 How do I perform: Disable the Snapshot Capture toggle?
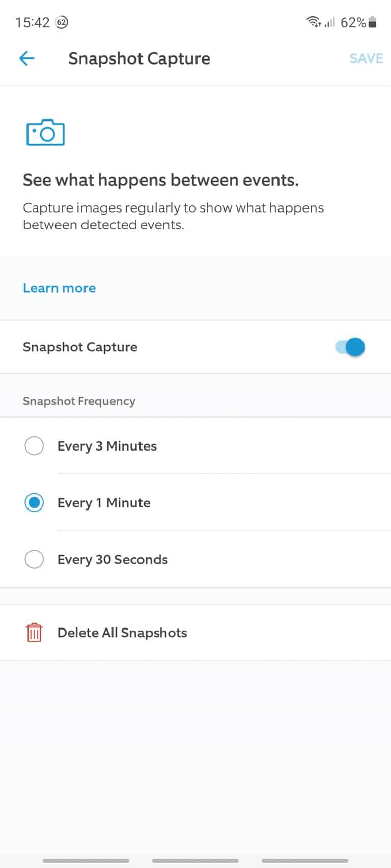[350, 347]
